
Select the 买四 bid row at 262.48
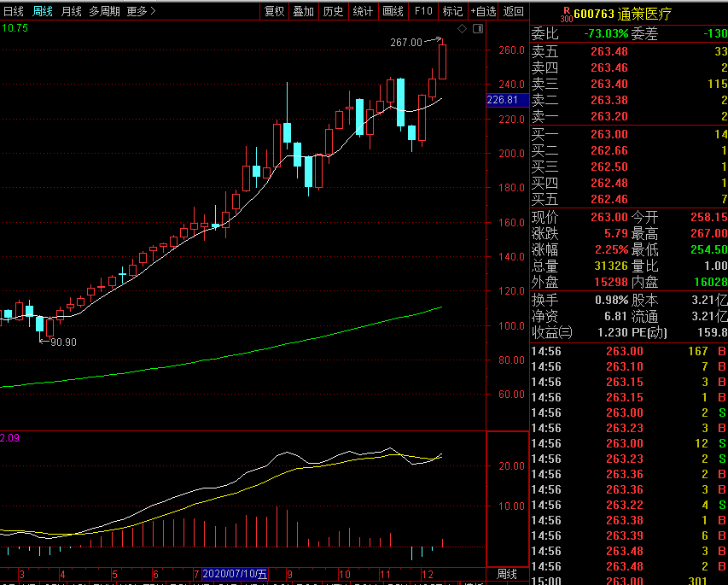(x=629, y=183)
